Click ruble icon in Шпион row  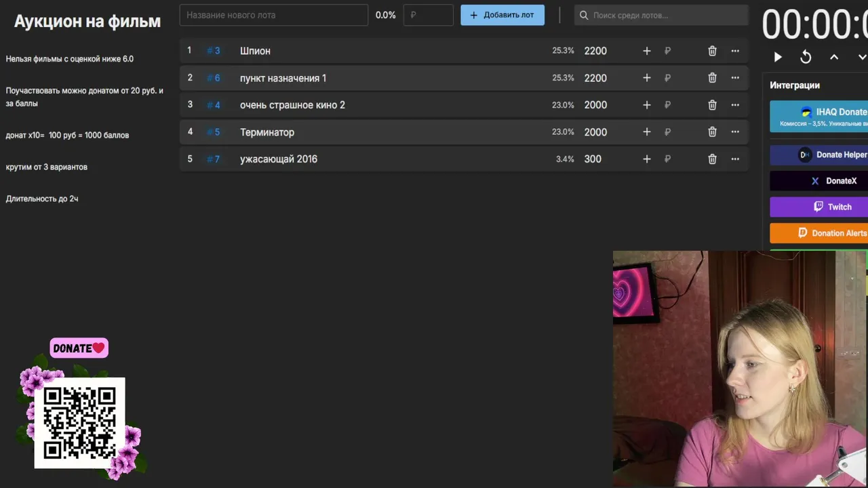pyautogui.click(x=667, y=51)
